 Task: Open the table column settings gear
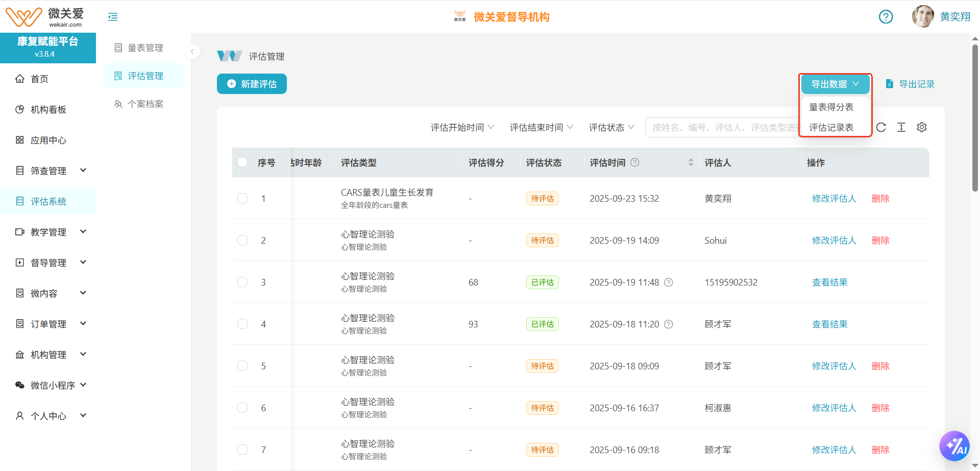[x=921, y=127]
